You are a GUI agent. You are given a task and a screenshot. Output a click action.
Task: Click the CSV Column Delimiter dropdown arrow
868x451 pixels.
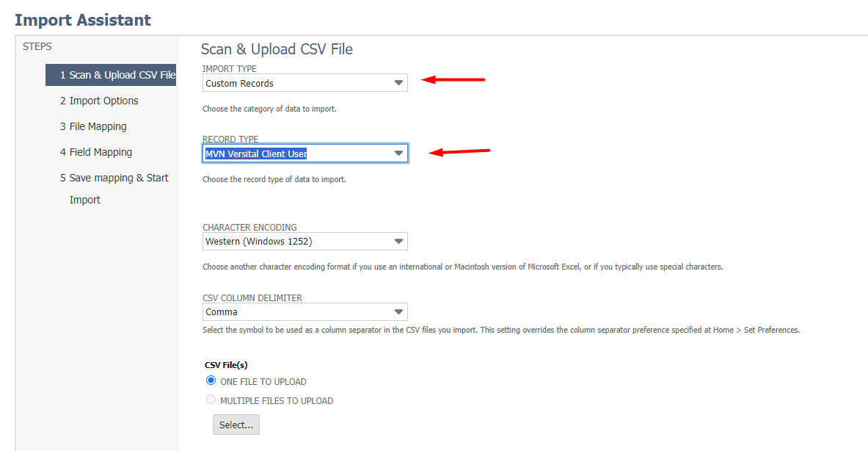click(398, 312)
